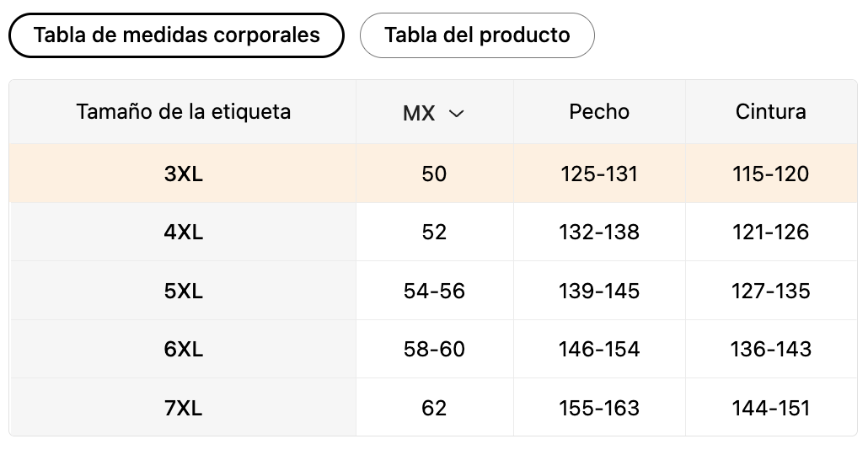
Task: Expand the MX size region dropdown
Action: (434, 112)
